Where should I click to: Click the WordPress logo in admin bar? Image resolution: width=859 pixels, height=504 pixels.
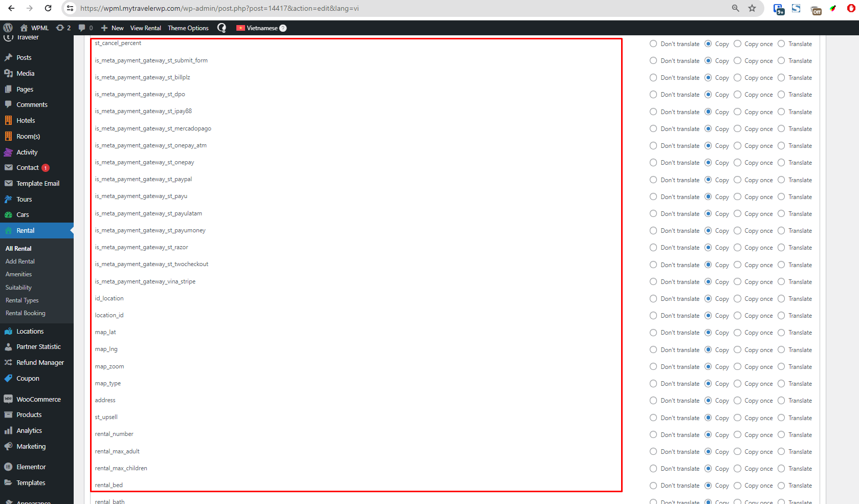8,28
